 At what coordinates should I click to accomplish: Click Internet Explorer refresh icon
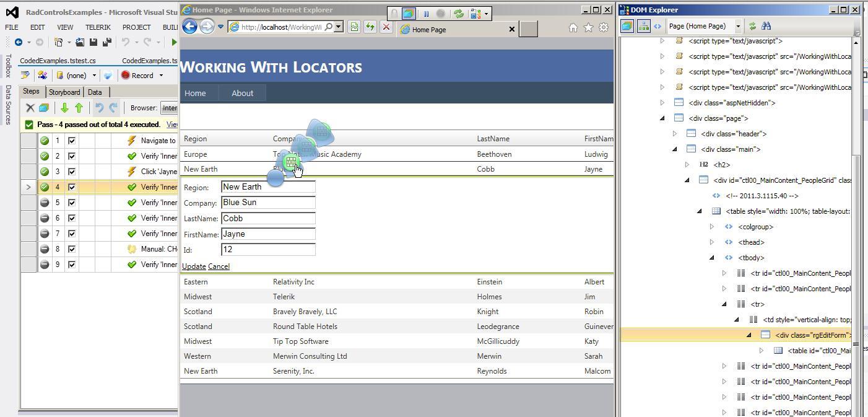point(370,27)
